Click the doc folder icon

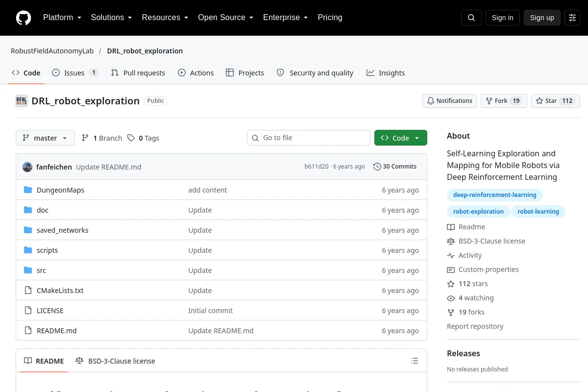[x=28, y=210]
